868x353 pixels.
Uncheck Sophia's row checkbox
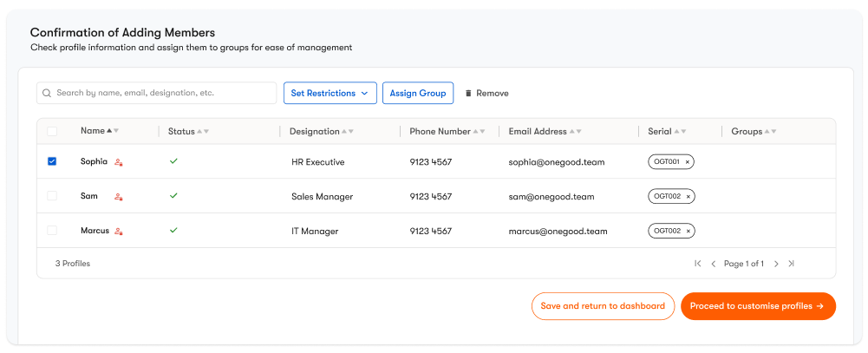[52, 161]
